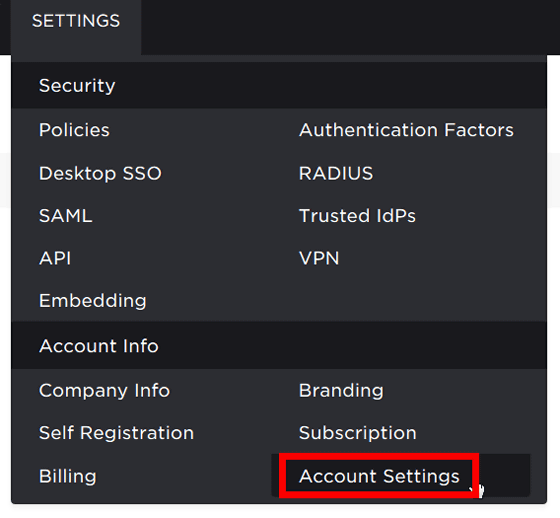Choose Desktop SSO menu entry
The image size is (560, 518).
100,174
